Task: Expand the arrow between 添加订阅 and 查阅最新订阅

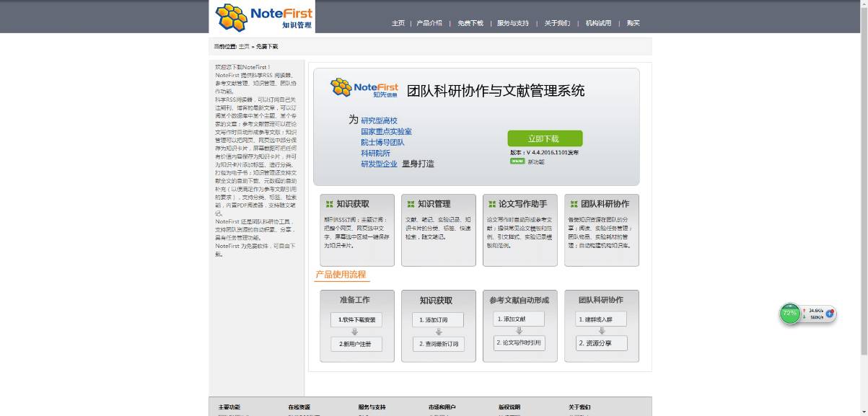Action: pyautogui.click(x=438, y=332)
